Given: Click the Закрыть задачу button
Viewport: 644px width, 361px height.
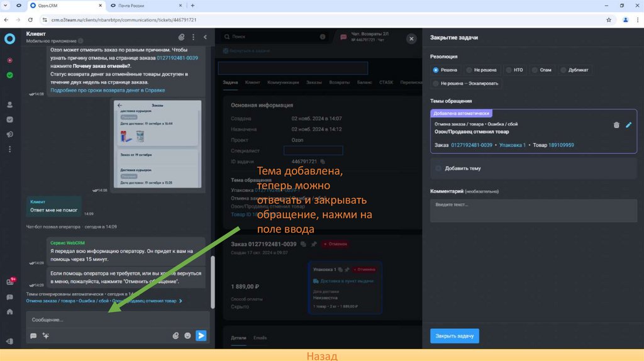Looking at the screenshot, I should 454,336.
